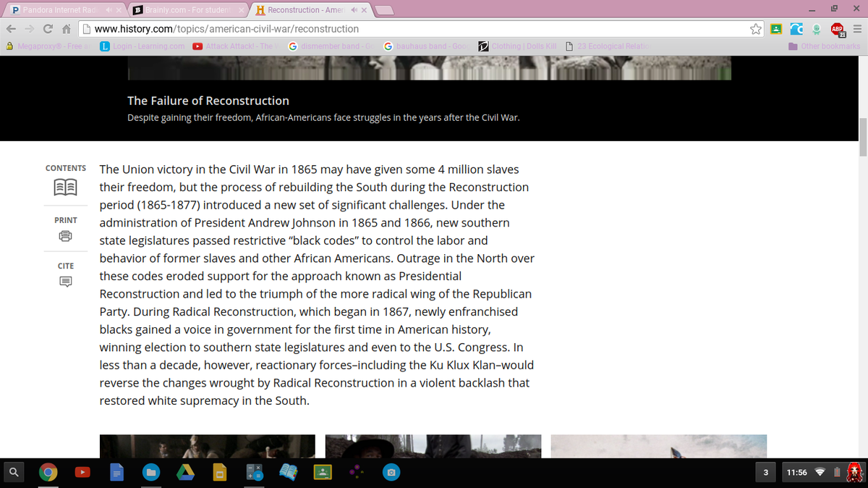Image resolution: width=868 pixels, height=488 pixels.
Task: Open the user avatar in the tray
Action: coord(854,472)
